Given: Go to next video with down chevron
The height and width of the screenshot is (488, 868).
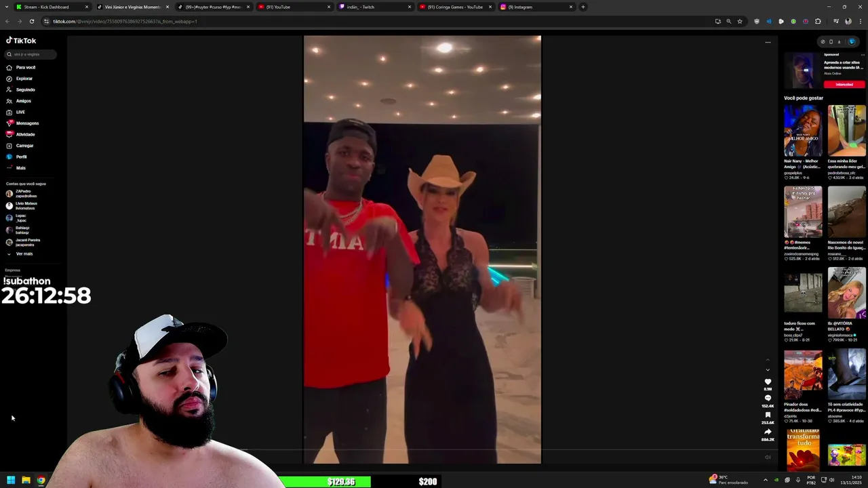Looking at the screenshot, I should [768, 370].
